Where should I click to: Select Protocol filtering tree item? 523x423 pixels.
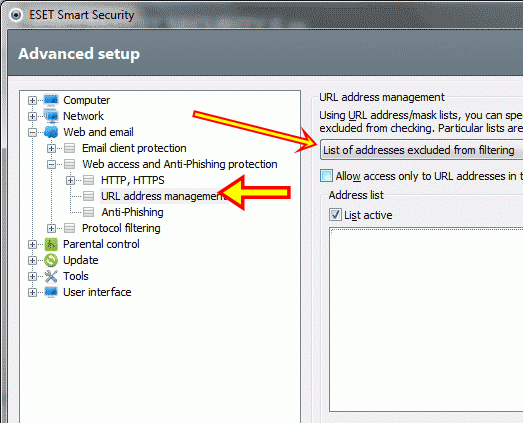(121, 228)
